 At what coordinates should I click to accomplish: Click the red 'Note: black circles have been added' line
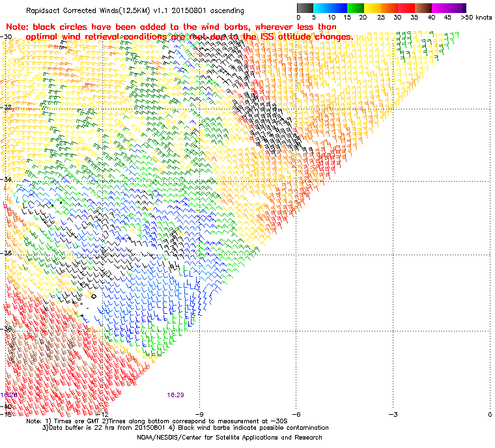[x=171, y=27]
